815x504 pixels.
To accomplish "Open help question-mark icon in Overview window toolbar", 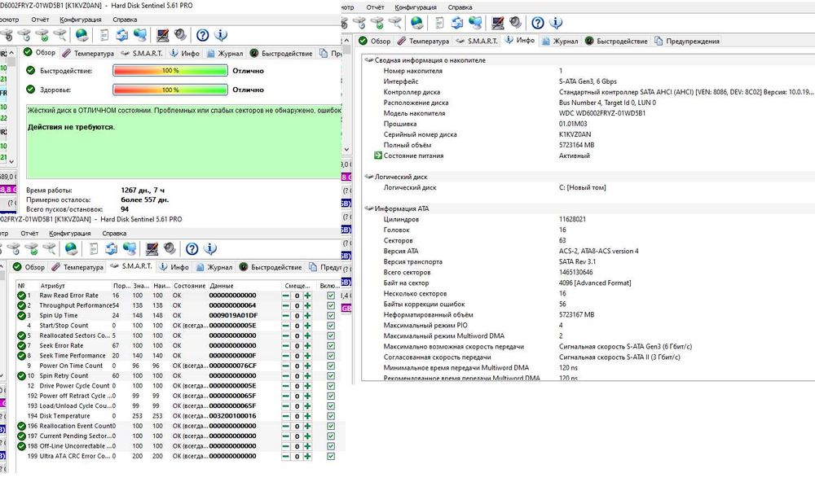I will (x=203, y=35).
